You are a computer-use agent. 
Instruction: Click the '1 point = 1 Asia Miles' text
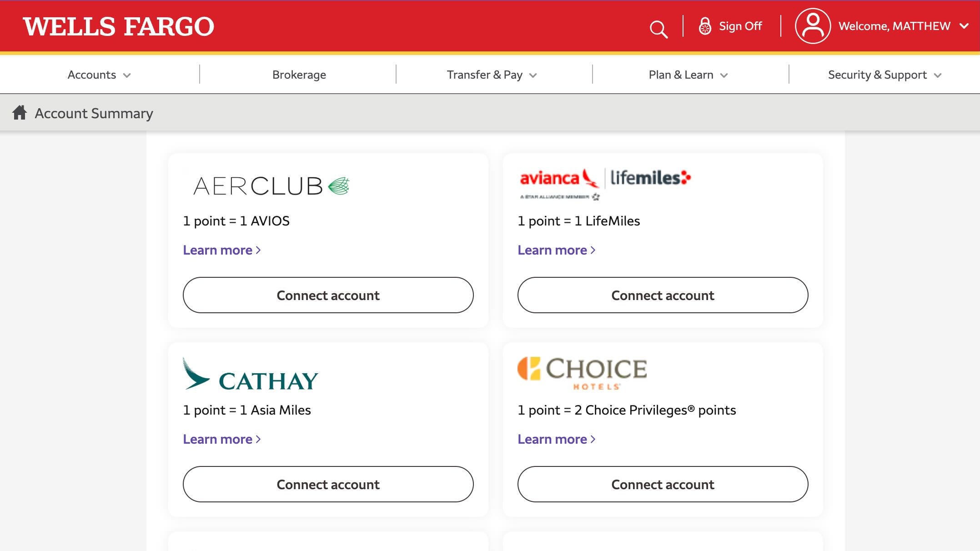click(x=247, y=410)
